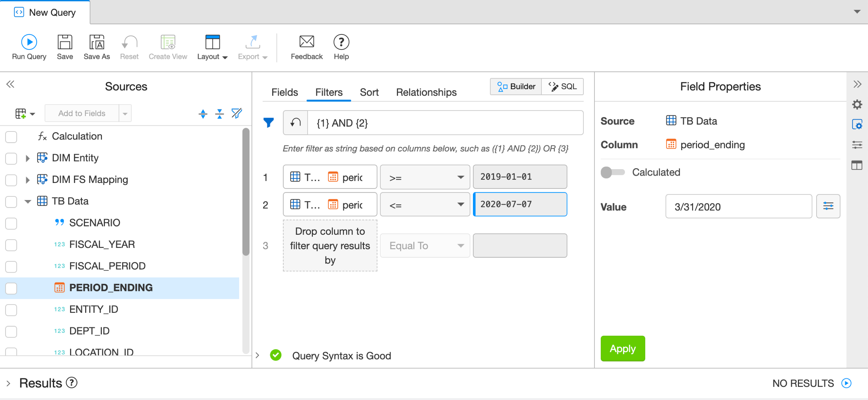Switch to the Filters tab
The height and width of the screenshot is (400, 868).
click(329, 92)
